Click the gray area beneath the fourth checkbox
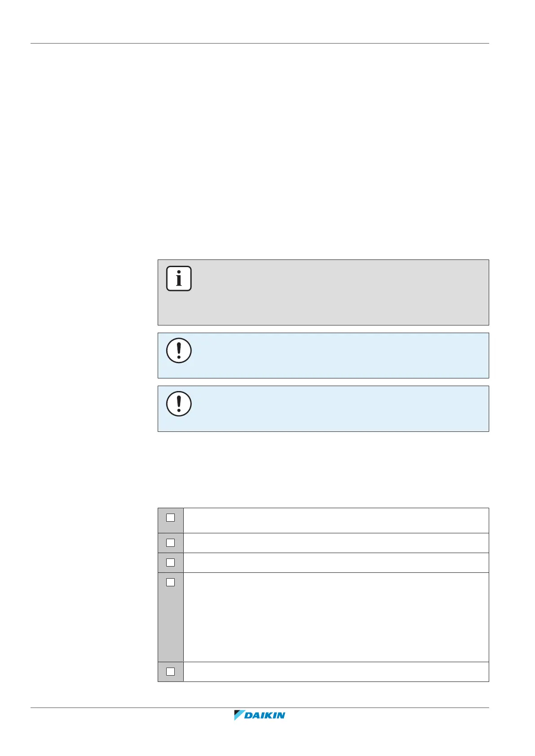 171,629
